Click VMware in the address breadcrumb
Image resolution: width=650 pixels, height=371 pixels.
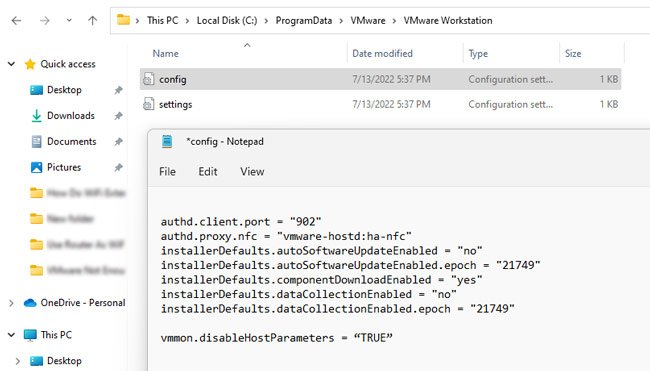tap(368, 20)
